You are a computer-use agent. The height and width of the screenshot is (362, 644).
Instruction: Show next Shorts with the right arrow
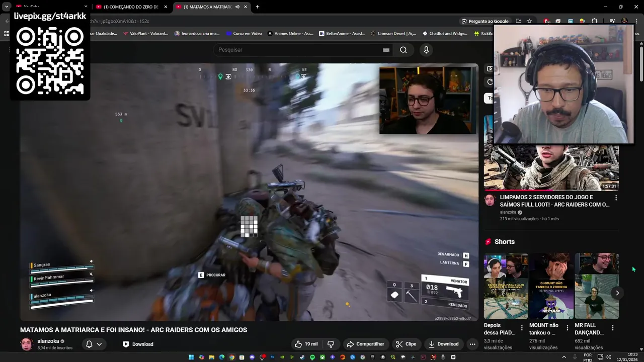pos(617,293)
